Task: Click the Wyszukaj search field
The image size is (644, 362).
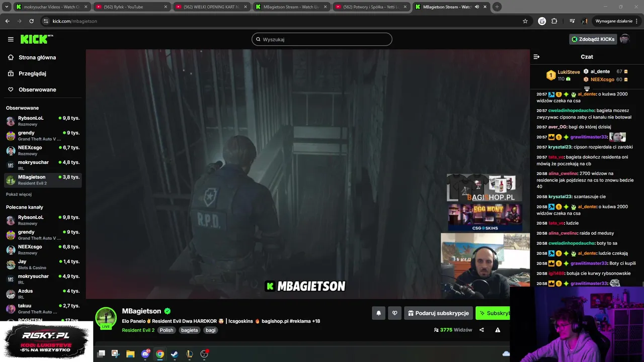Action: click(x=322, y=39)
